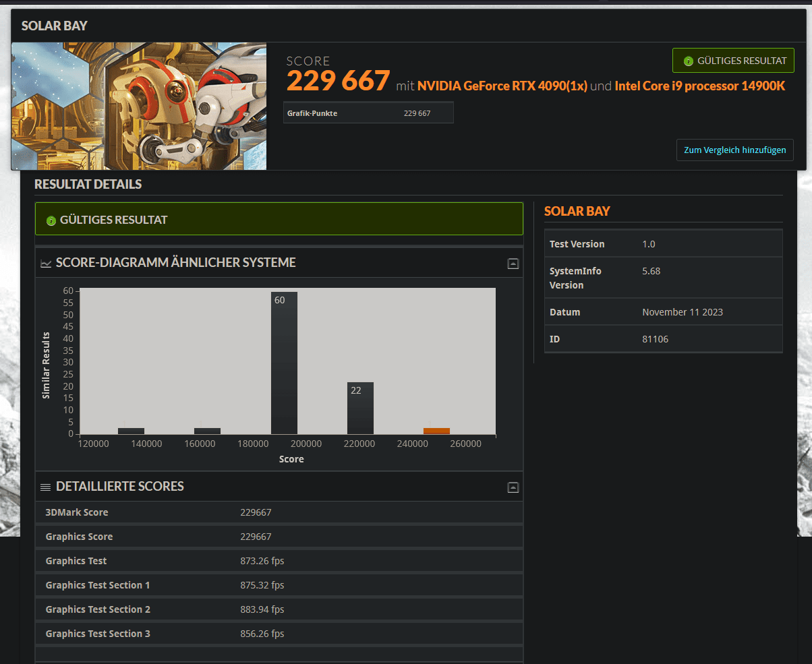The height and width of the screenshot is (664, 812).
Task: Click the small bar near 140000 in chart
Action: point(131,431)
